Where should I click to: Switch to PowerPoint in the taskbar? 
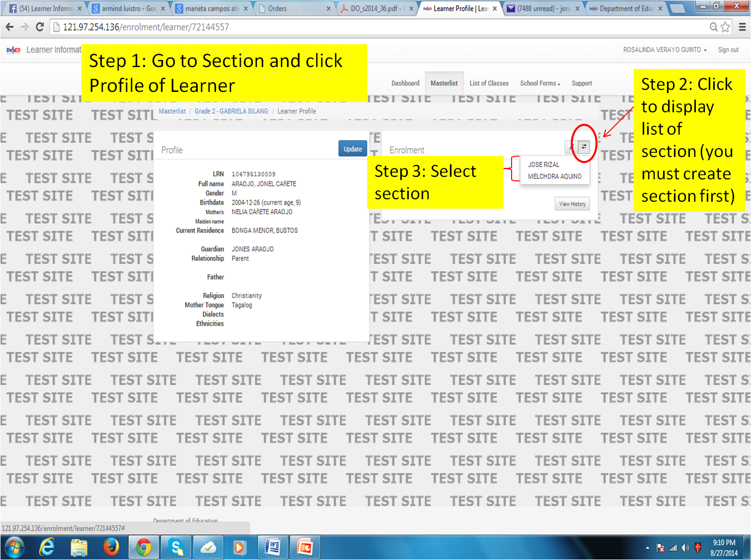304,548
